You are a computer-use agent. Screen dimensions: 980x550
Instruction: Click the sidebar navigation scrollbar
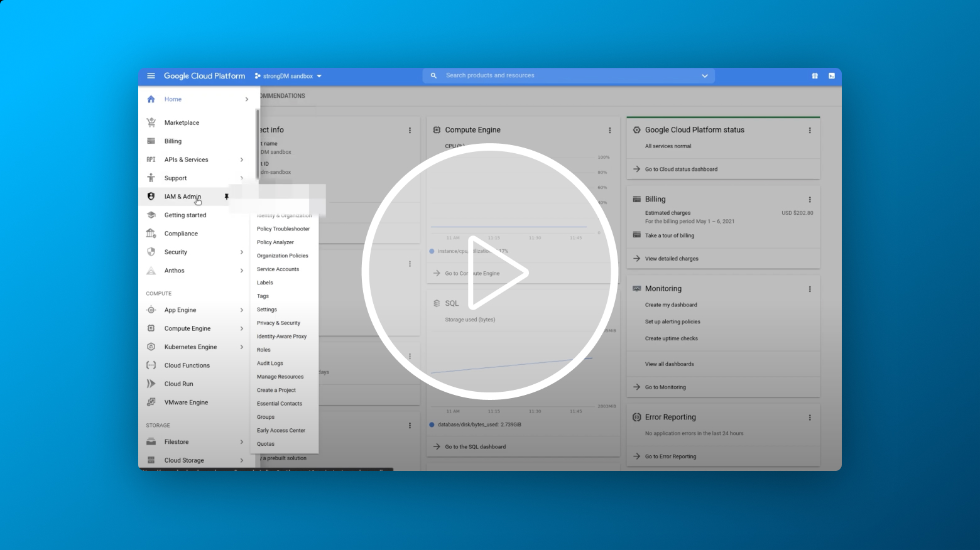[258, 144]
